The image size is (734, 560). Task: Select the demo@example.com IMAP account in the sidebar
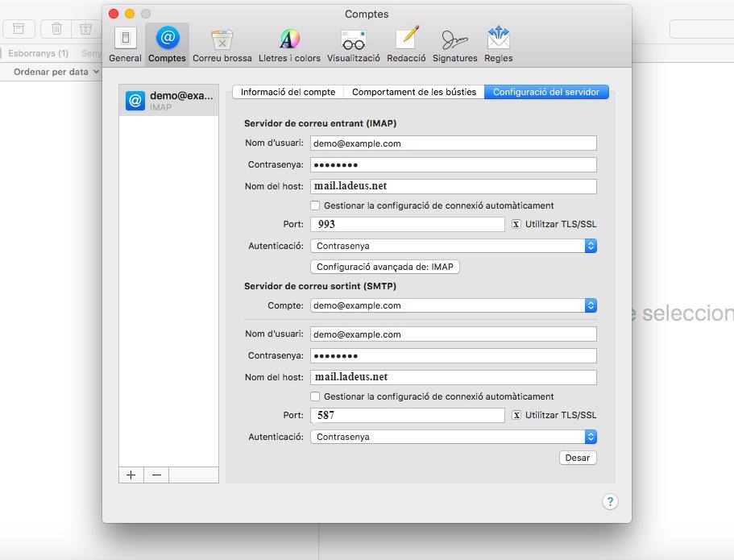(169, 101)
